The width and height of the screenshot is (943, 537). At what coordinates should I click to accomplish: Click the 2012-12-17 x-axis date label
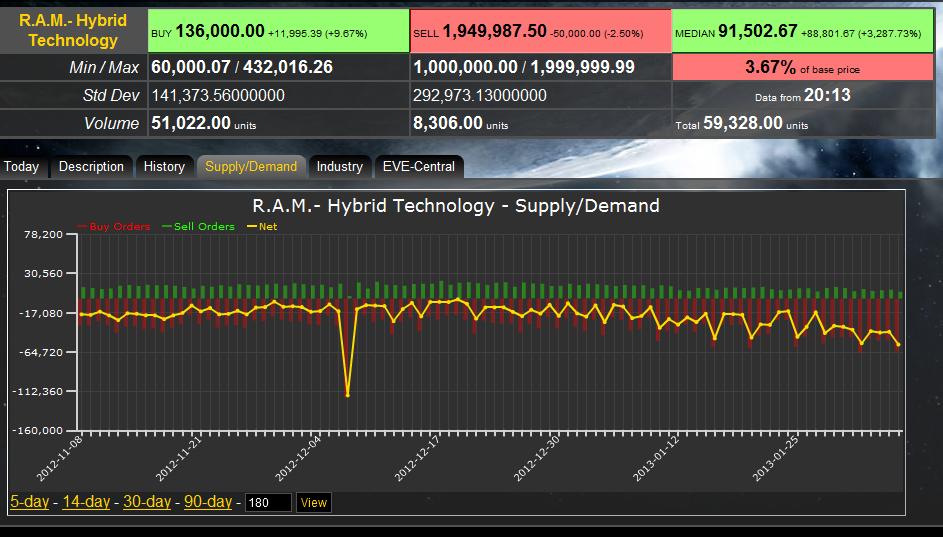[418, 458]
